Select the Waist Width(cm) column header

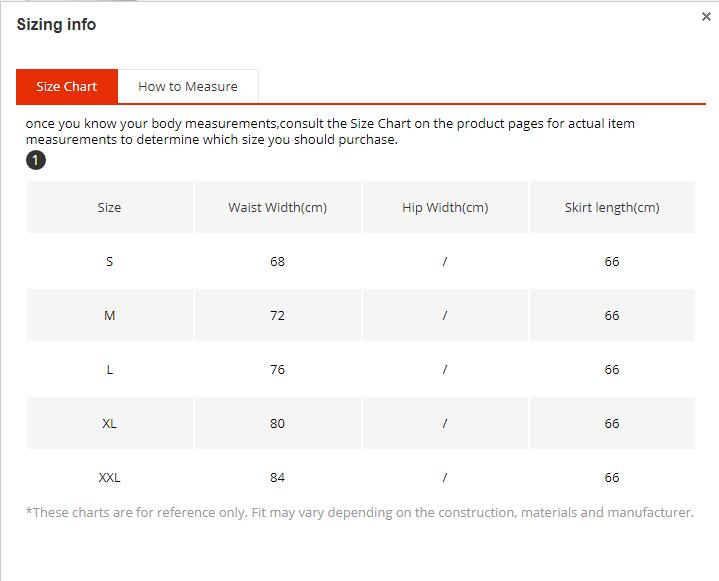coord(277,208)
